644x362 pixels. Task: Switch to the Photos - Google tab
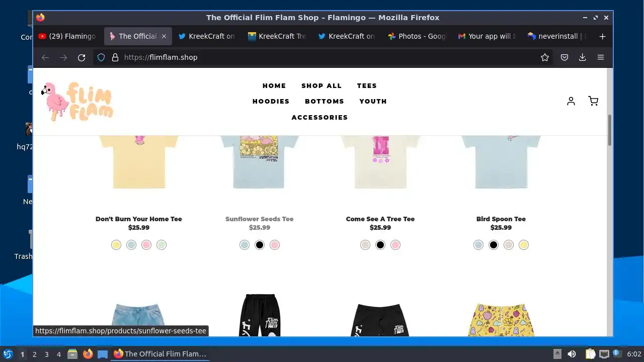pyautogui.click(x=418, y=36)
